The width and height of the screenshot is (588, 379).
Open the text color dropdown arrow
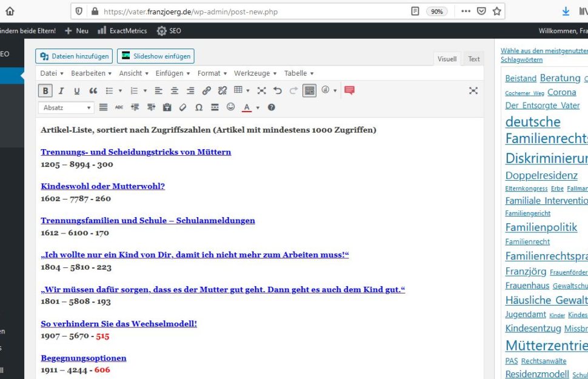(x=258, y=108)
